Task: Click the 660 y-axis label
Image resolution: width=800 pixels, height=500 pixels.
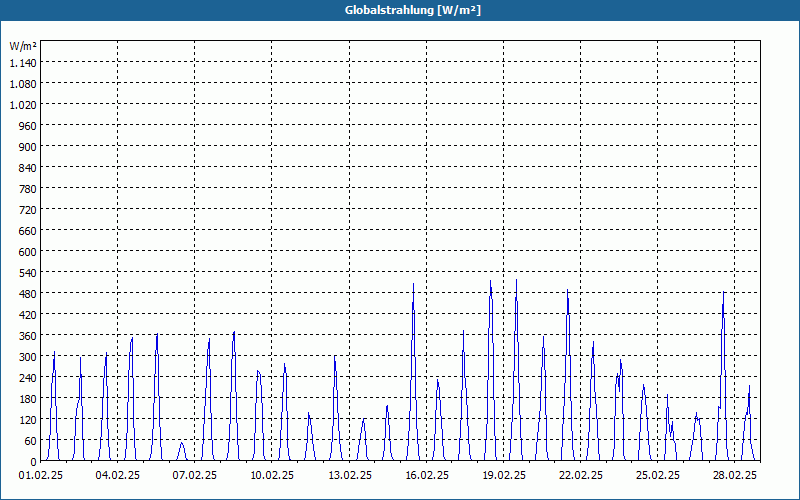Action: (x=28, y=231)
